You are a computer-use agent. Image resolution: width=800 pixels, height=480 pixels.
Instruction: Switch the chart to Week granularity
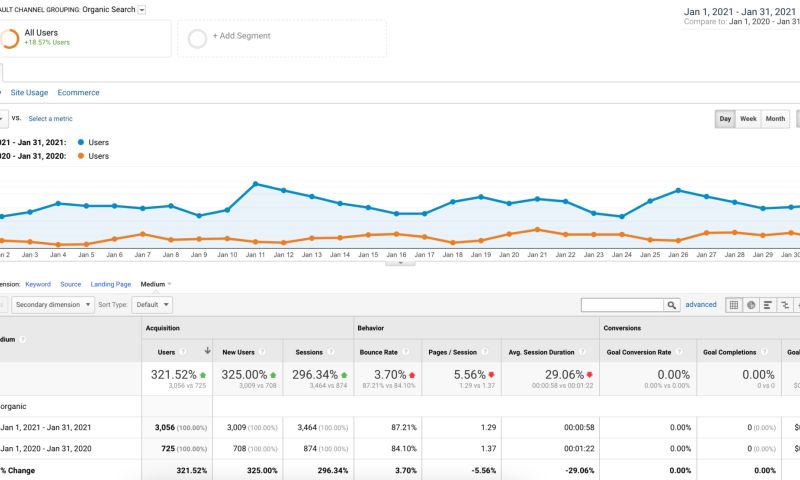click(748, 119)
